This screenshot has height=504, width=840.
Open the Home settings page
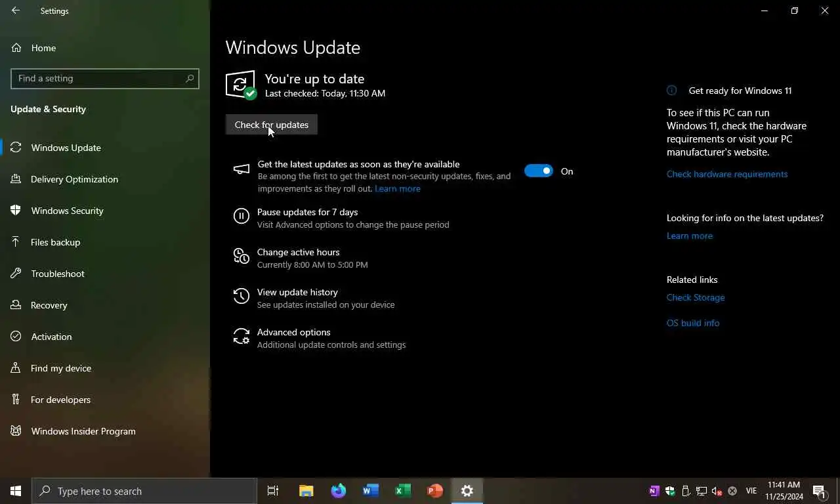[43, 48]
